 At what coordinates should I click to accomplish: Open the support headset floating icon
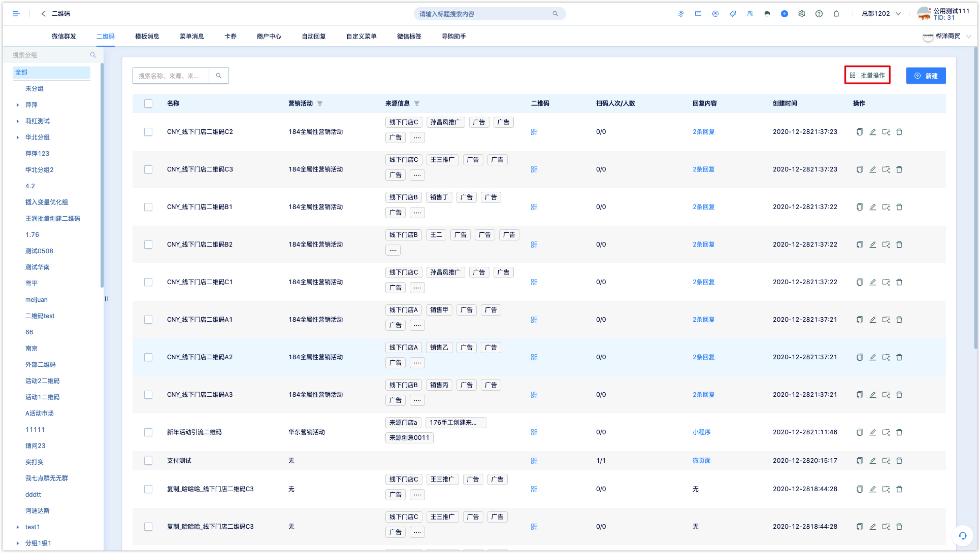click(x=962, y=535)
